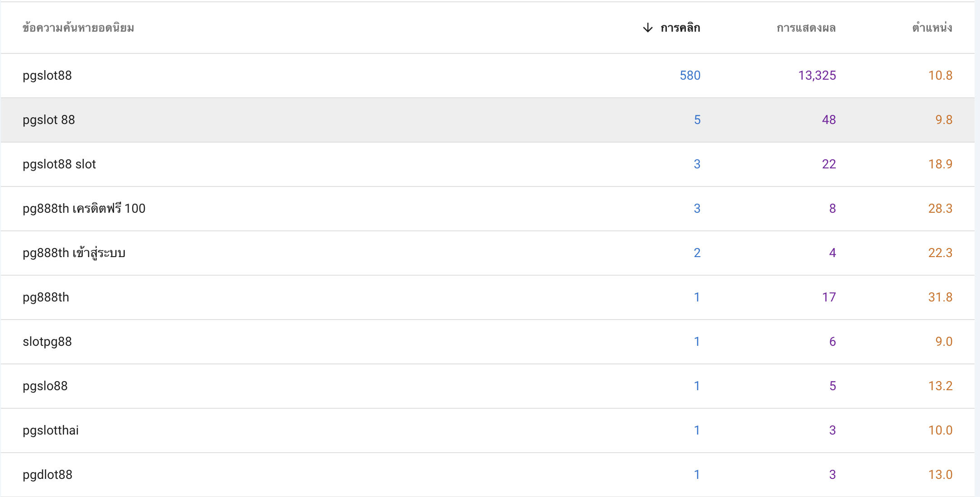Click impressions value 8

click(x=833, y=209)
